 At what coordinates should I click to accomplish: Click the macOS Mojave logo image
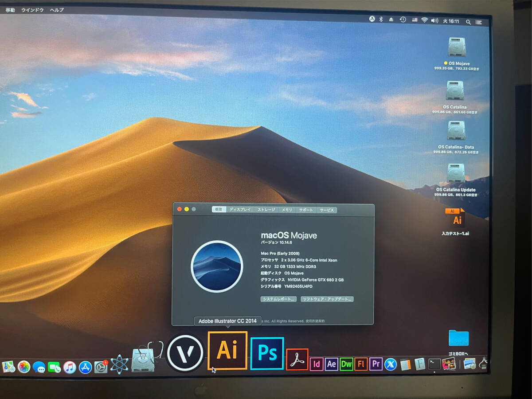pos(217,266)
